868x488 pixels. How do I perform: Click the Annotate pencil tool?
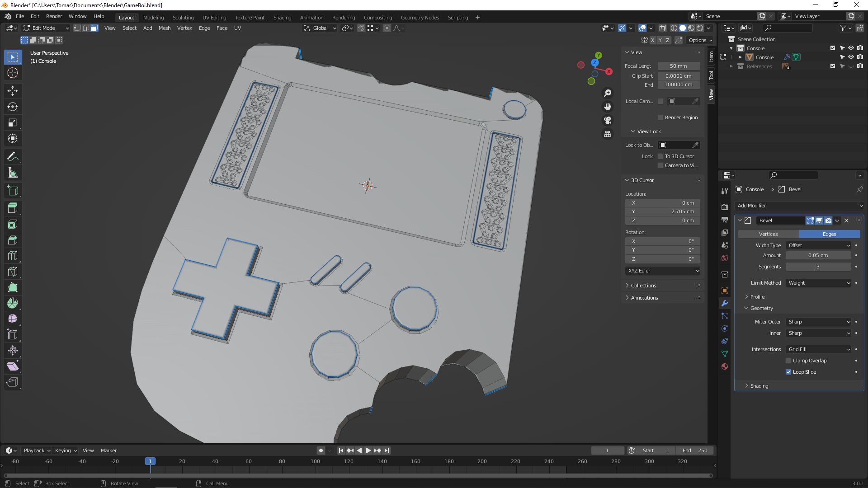[x=13, y=157]
